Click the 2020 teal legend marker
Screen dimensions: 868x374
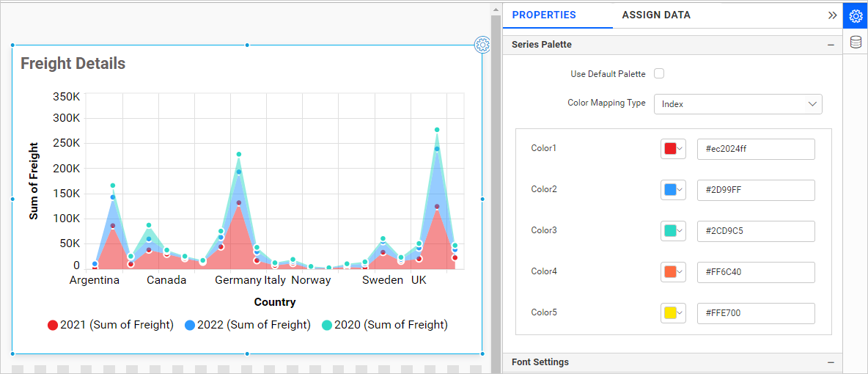pos(327,326)
